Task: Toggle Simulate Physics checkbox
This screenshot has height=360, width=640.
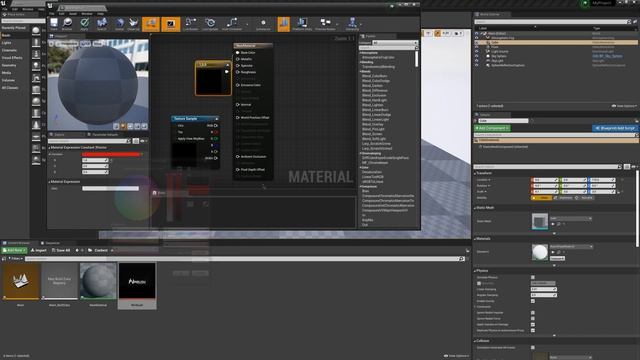Action: click(533, 277)
